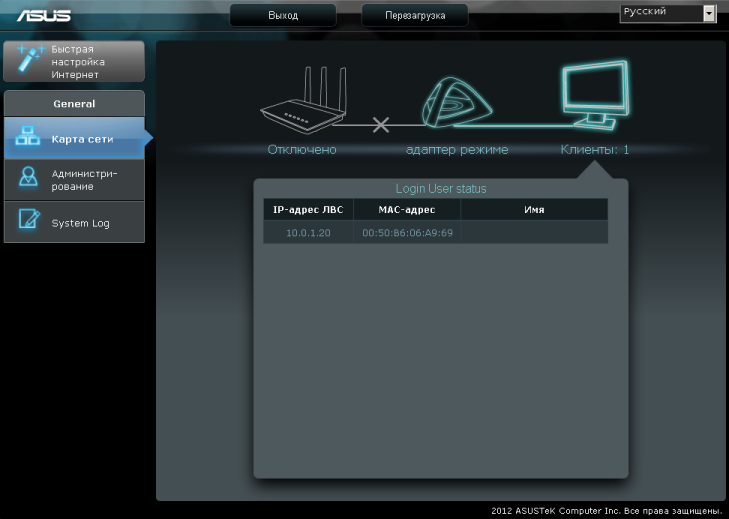Click the Отключено status label
Viewport: 729px width, 519px height.
tap(302, 149)
